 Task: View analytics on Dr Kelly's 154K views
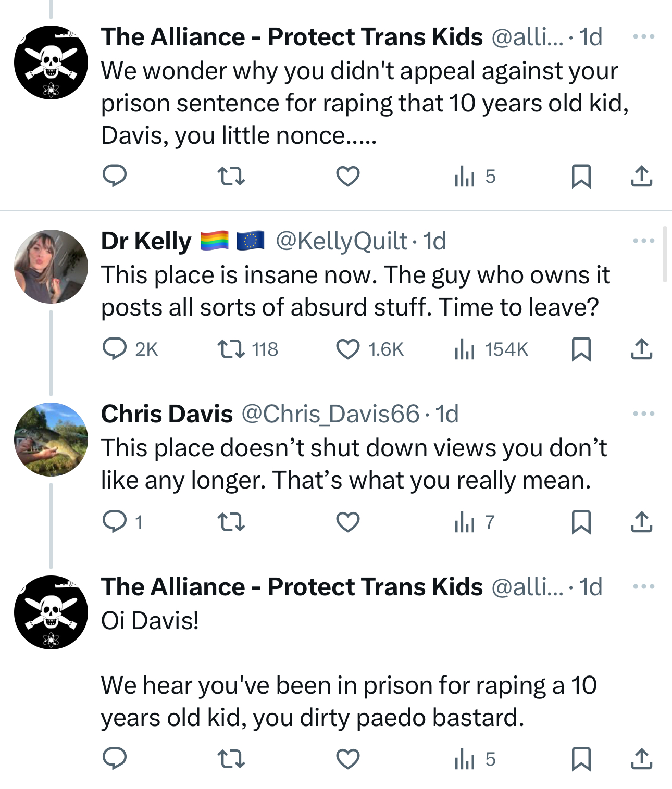[x=465, y=349]
